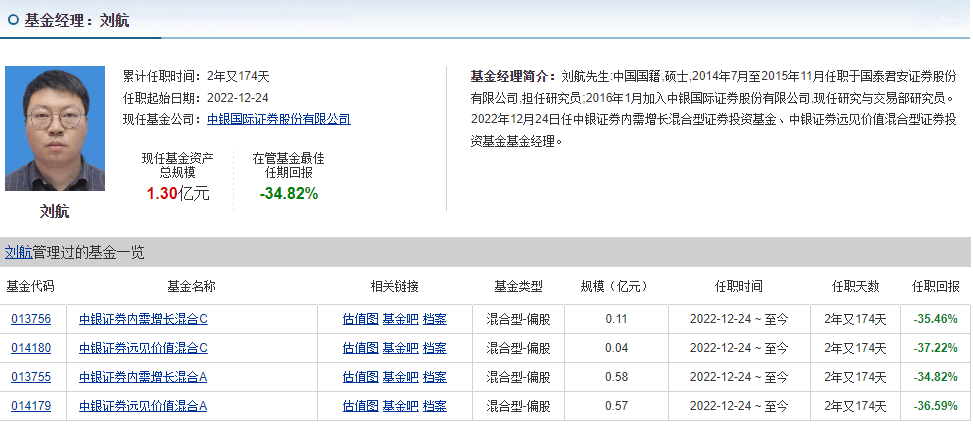Click the name 刘航 under the photo
973x429 pixels.
(55, 212)
